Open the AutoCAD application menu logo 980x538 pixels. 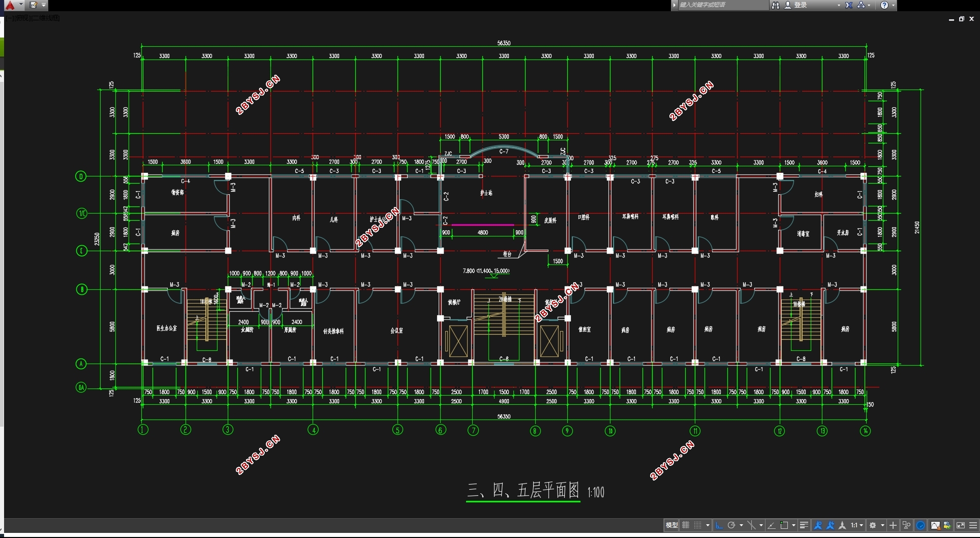pos(10,5)
